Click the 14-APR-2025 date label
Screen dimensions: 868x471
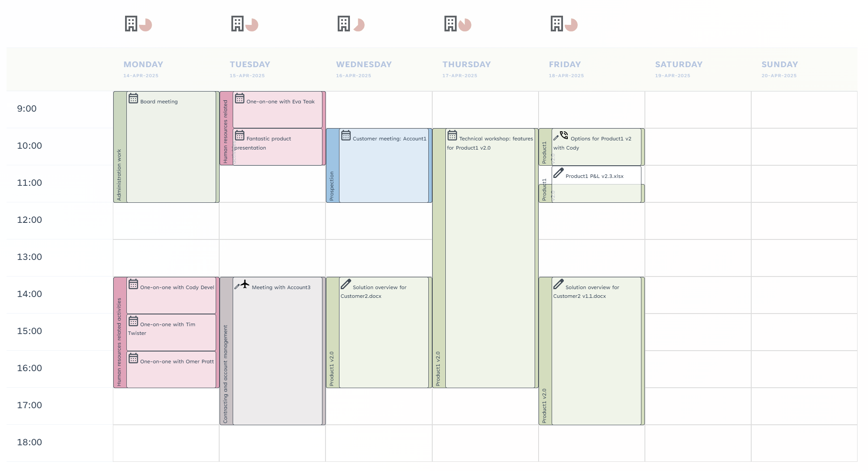141,76
